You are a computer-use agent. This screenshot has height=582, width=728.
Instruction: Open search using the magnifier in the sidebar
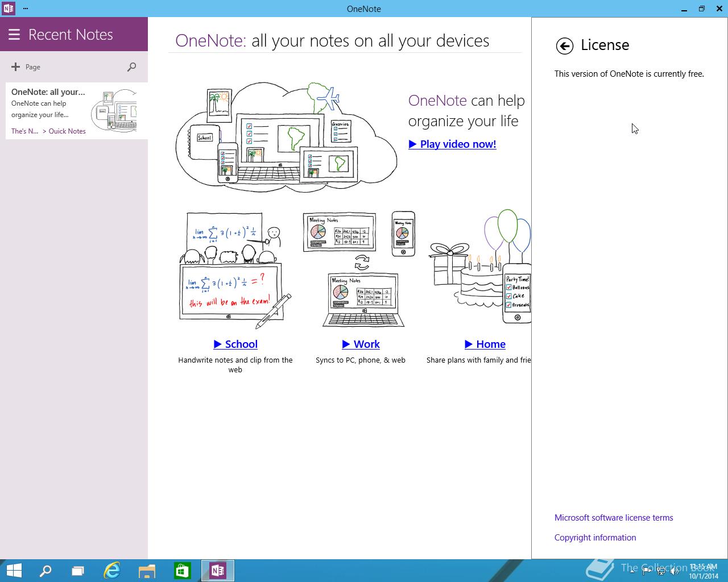(x=132, y=67)
